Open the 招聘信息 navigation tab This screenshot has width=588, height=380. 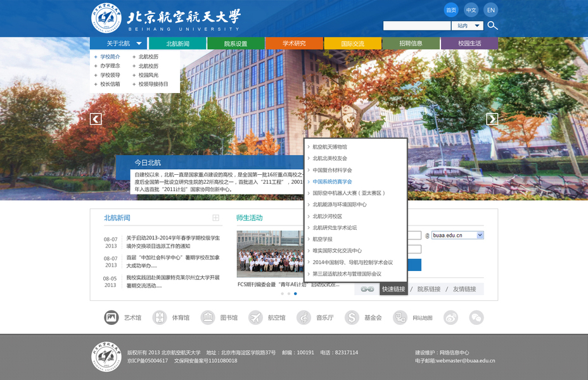tap(411, 44)
